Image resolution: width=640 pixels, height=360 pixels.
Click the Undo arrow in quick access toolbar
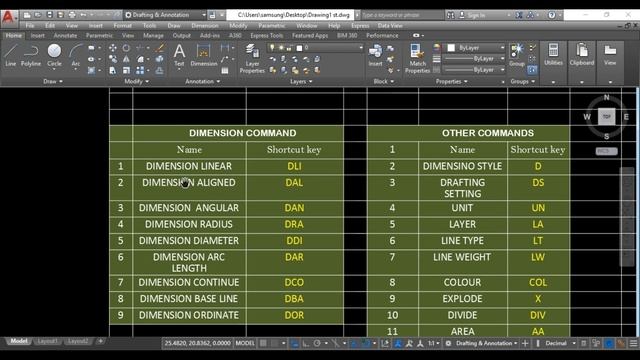click(x=83, y=15)
